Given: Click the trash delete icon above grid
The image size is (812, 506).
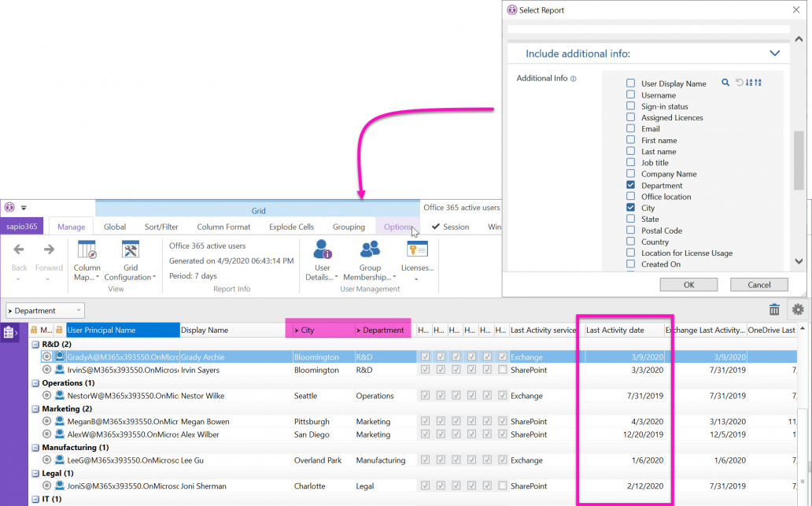Looking at the screenshot, I should click(x=774, y=310).
